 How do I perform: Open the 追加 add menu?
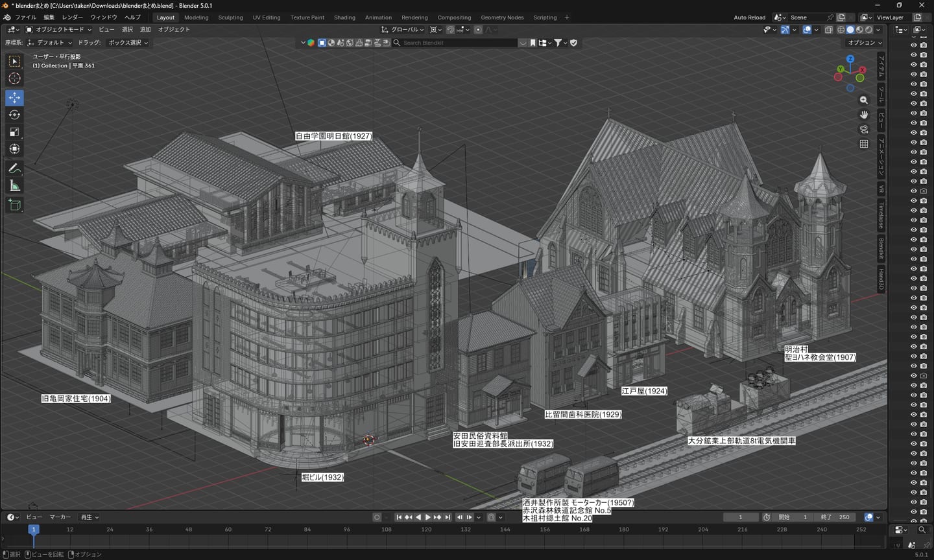tap(145, 30)
